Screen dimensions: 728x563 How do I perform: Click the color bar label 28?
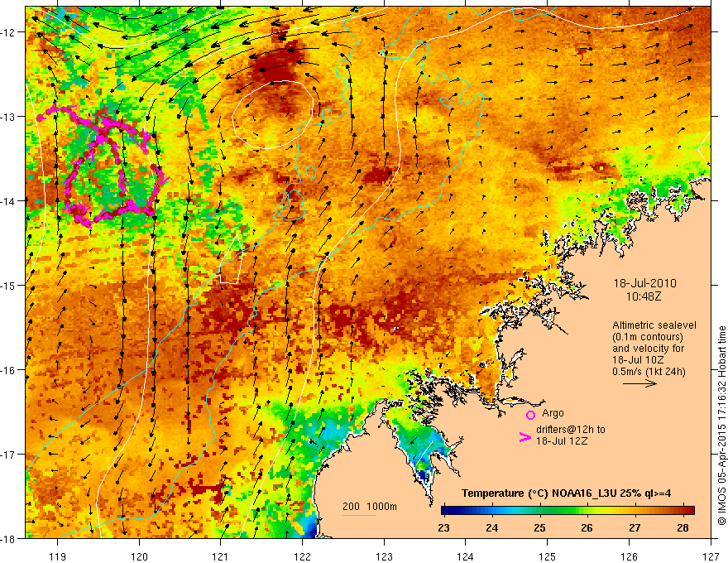[x=682, y=527]
